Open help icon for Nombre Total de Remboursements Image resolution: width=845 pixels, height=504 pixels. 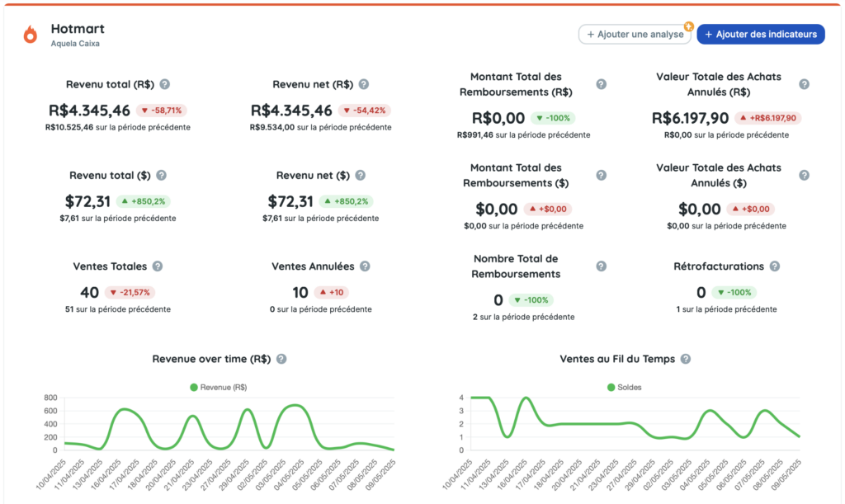coord(602,266)
